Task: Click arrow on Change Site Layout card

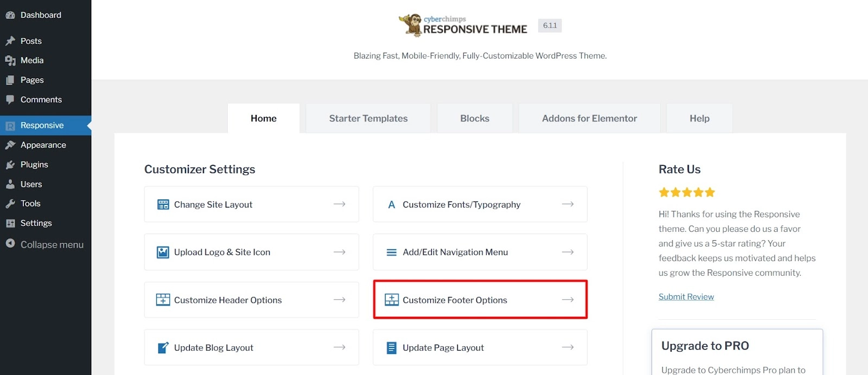Action: click(340, 204)
